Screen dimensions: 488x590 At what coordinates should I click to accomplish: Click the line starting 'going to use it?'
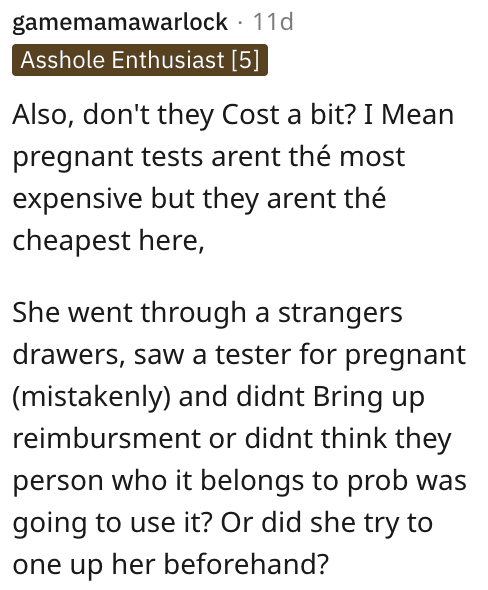coord(222,523)
